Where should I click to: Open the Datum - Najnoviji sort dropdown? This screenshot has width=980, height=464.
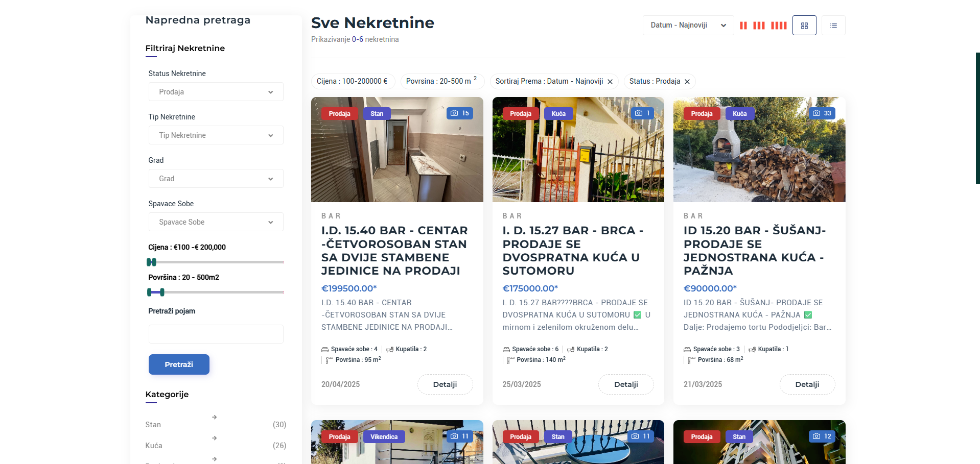688,25
